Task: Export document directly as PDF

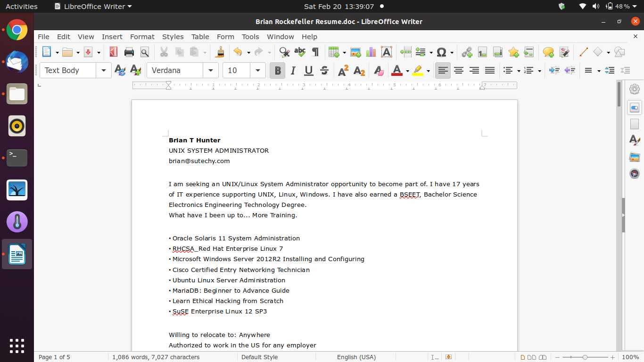Action: click(x=113, y=52)
